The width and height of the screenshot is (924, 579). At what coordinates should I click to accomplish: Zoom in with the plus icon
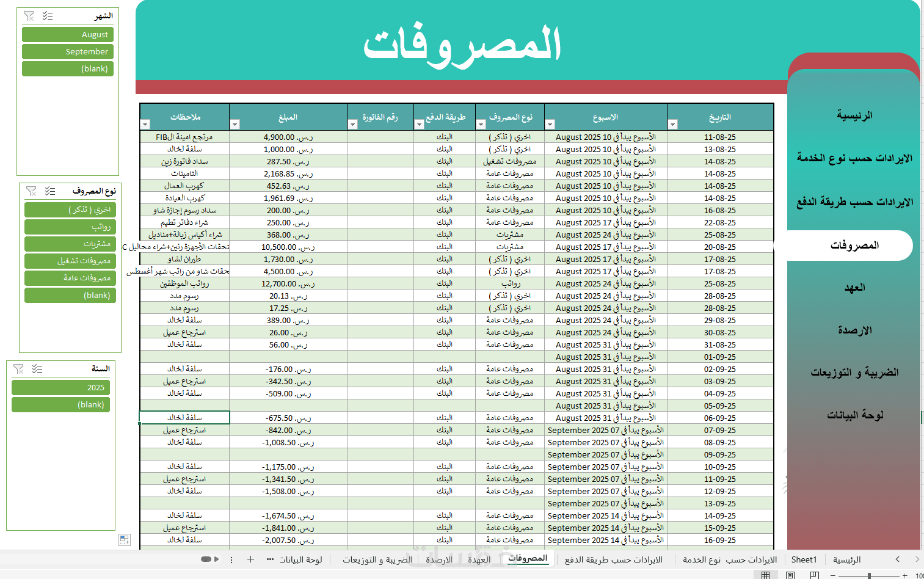[905, 575]
